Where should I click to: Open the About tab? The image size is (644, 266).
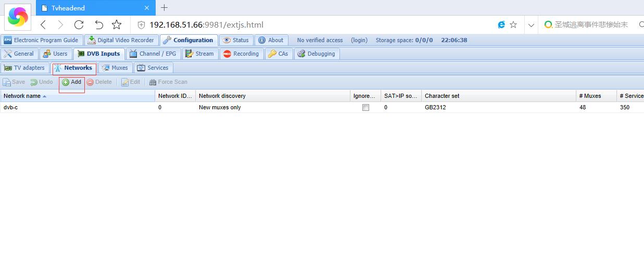[x=271, y=40]
